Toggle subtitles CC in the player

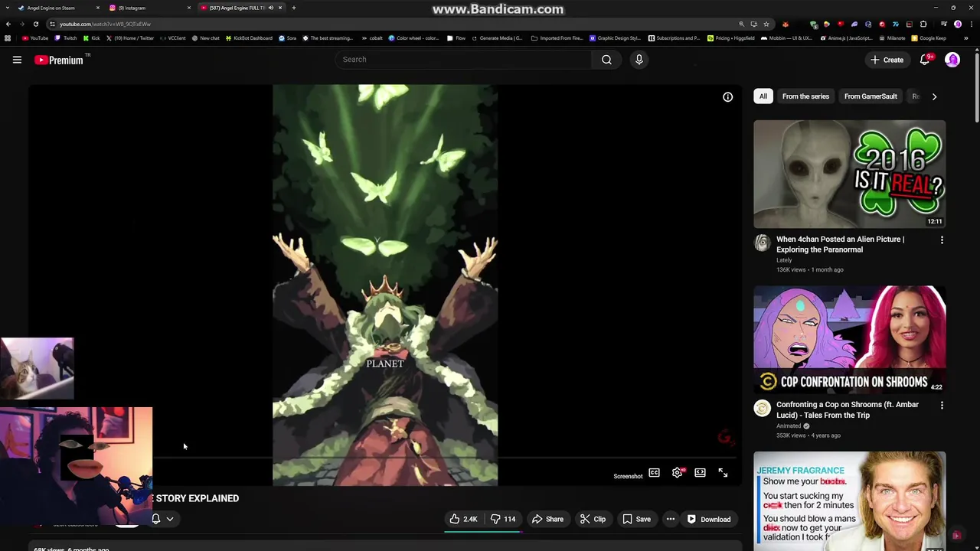coord(654,473)
